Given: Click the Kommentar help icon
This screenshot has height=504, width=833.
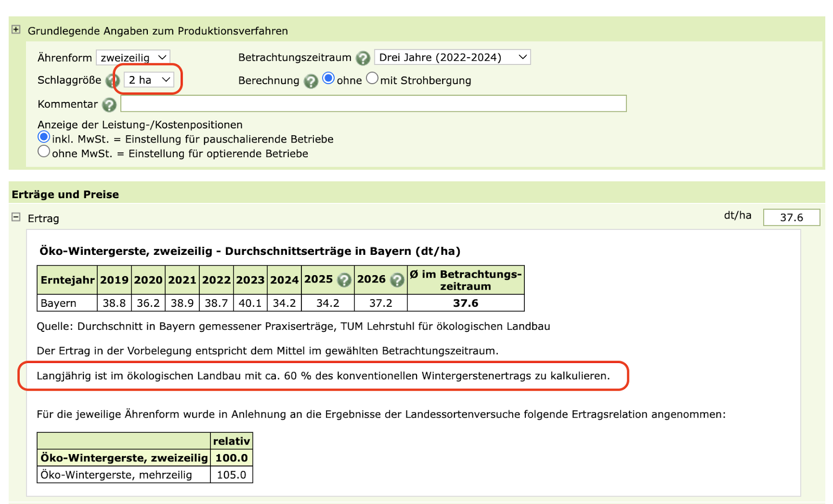Looking at the screenshot, I should [109, 105].
